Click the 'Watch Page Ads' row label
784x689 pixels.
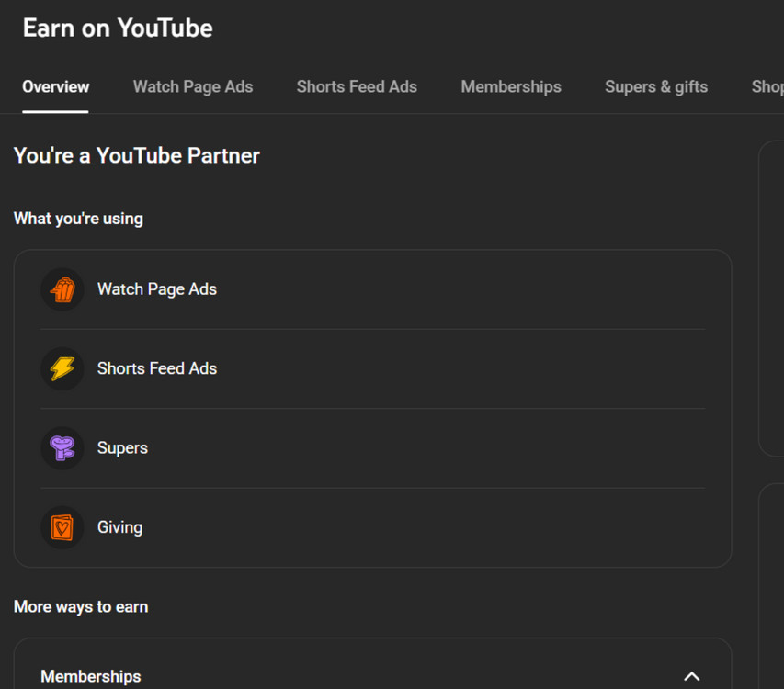tap(157, 289)
